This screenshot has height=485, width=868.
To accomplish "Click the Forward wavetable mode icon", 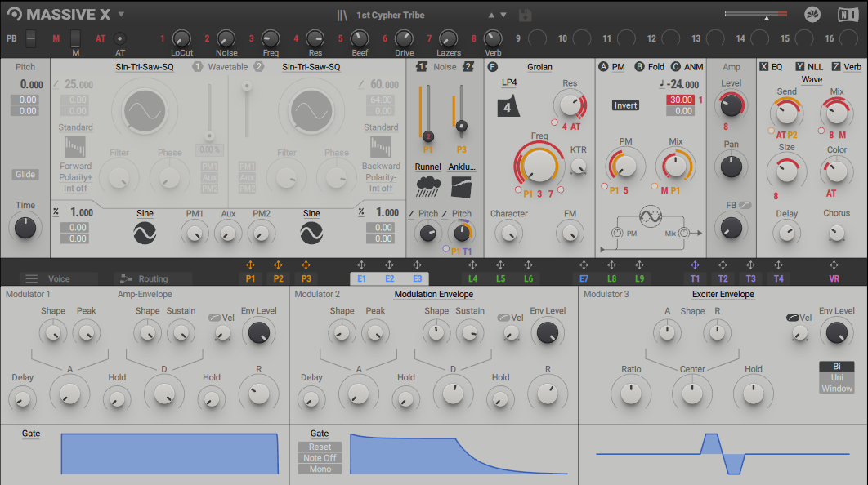I will coord(74,148).
